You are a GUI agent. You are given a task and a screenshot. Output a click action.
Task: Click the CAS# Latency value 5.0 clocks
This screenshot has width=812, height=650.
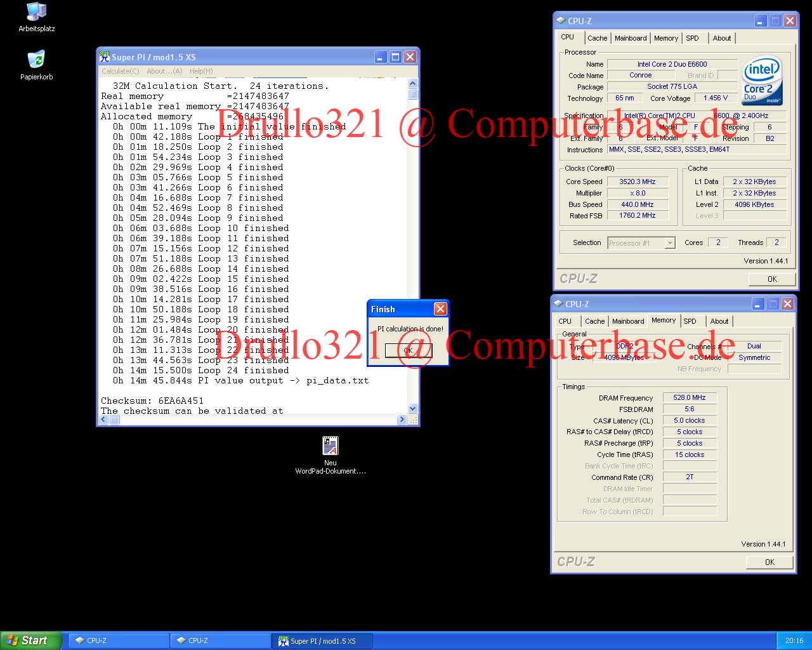(x=690, y=420)
